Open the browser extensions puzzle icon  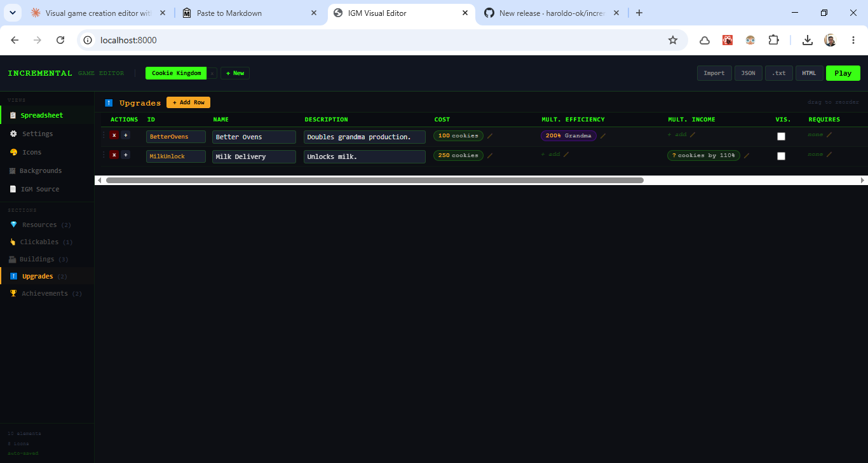tap(773, 40)
